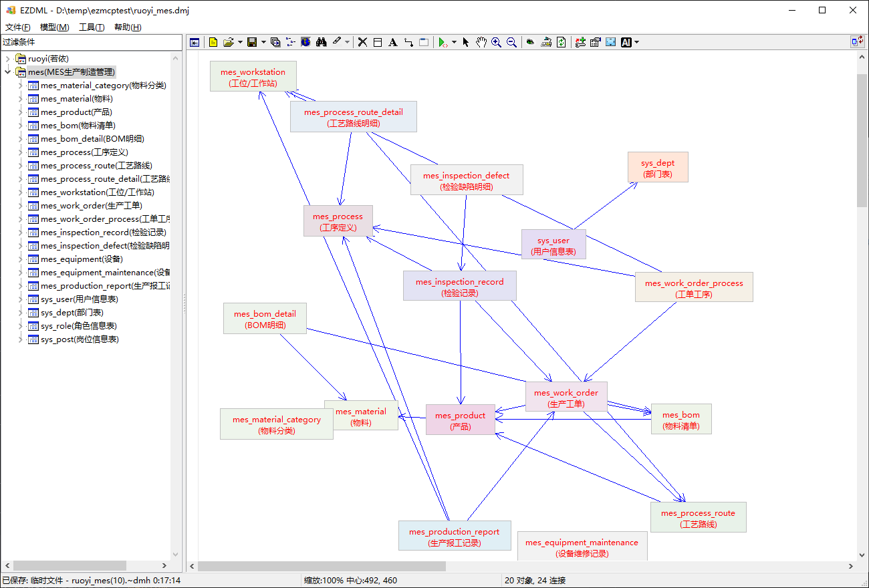Toggle the panel switch icon at top right
869x588 pixels.
(x=857, y=41)
